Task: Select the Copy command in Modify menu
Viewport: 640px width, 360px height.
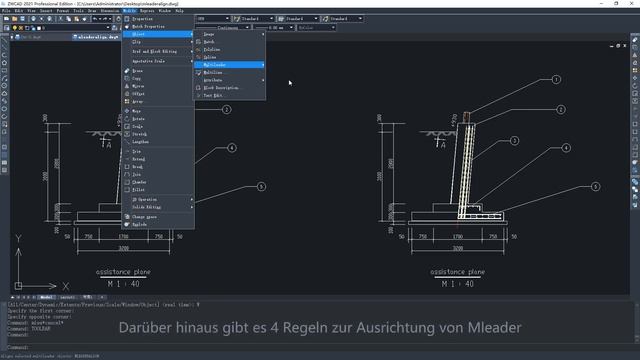Action: click(x=158, y=78)
